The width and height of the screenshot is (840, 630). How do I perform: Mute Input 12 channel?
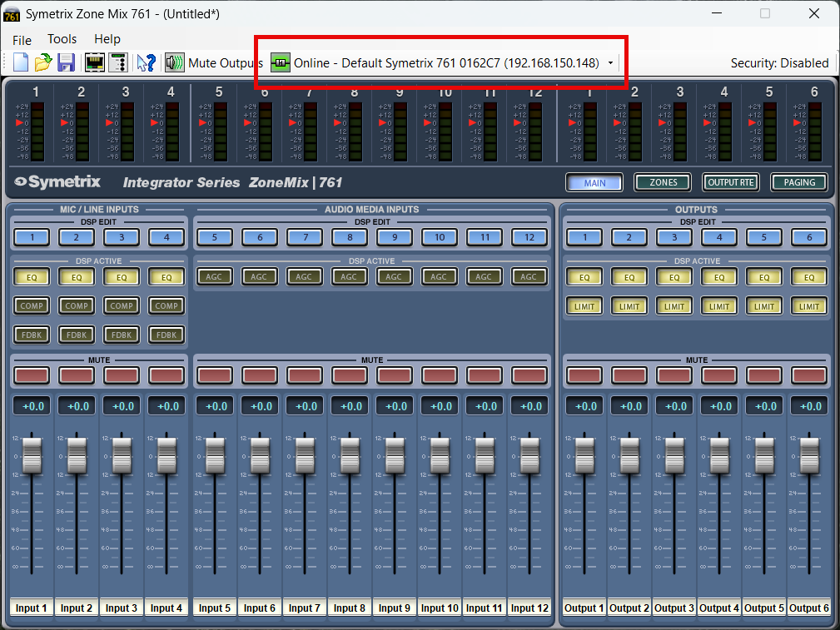pos(529,375)
